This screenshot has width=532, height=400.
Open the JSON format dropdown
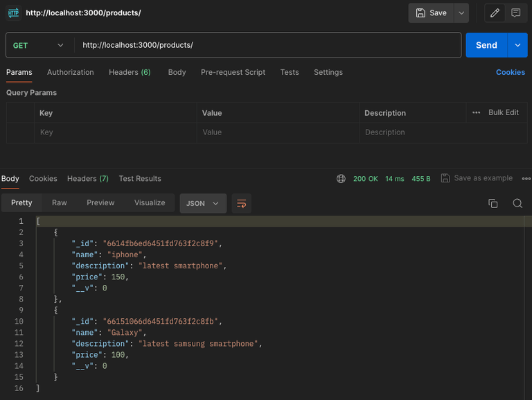(x=203, y=203)
